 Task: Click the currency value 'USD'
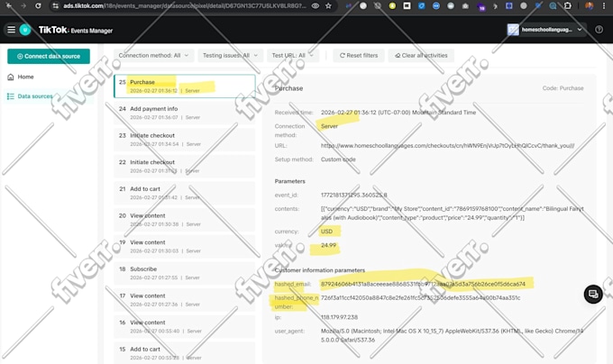327,232
